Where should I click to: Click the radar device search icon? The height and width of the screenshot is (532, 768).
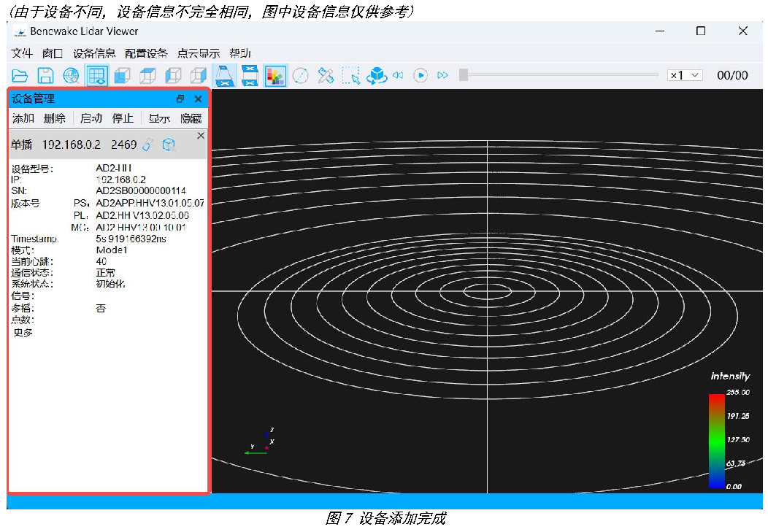[x=72, y=76]
